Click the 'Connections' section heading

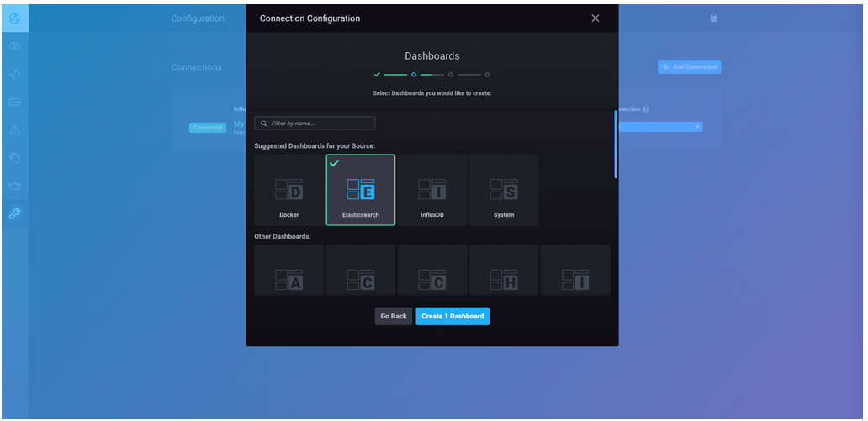(197, 67)
